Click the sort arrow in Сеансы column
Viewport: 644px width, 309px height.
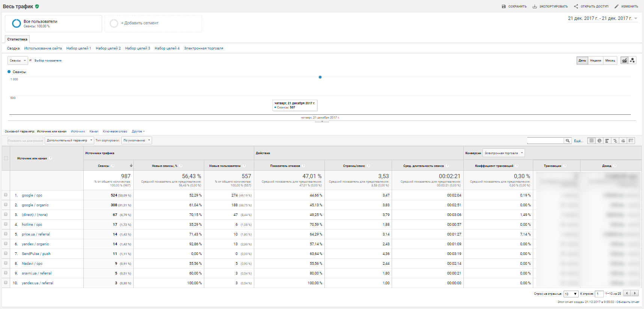tap(131, 166)
